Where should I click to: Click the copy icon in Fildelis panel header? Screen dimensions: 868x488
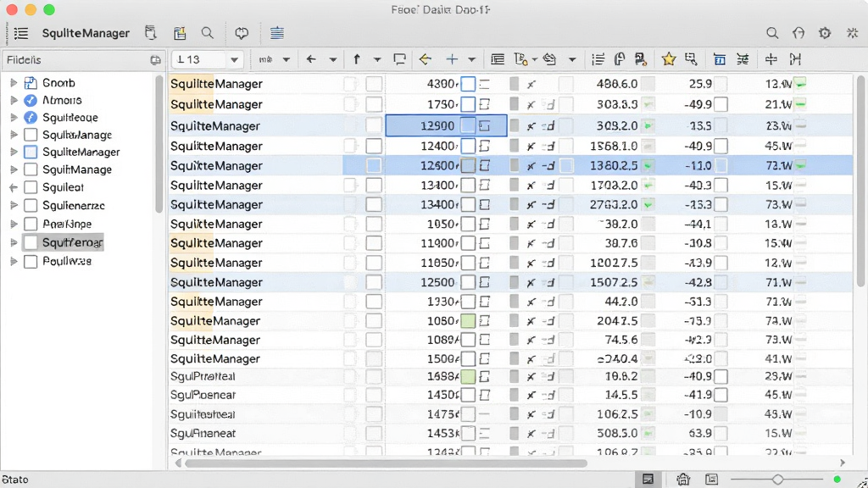point(156,60)
